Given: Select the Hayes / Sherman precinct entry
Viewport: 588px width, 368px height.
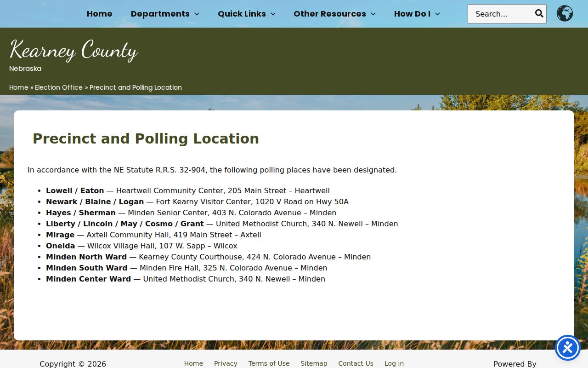Looking at the screenshot, I should [191, 213].
